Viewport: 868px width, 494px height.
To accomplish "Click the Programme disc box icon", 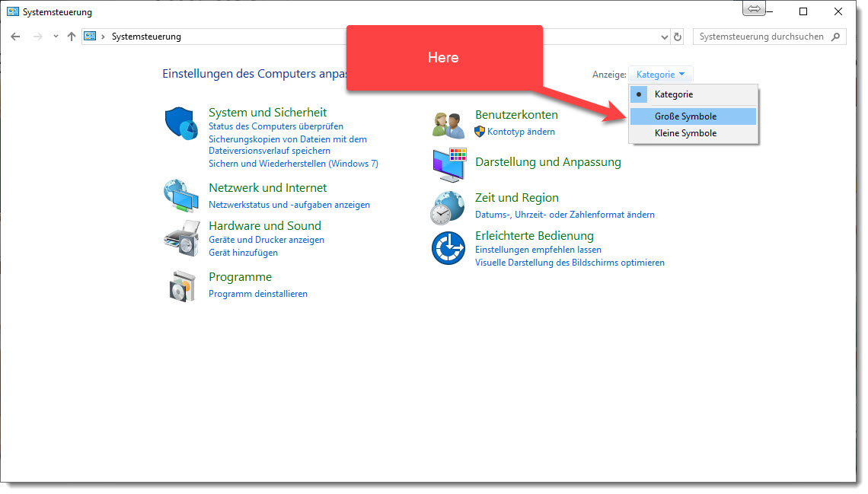I will (180, 285).
